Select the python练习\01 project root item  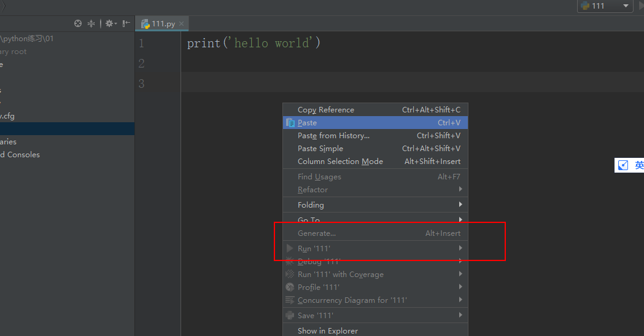coord(27,39)
